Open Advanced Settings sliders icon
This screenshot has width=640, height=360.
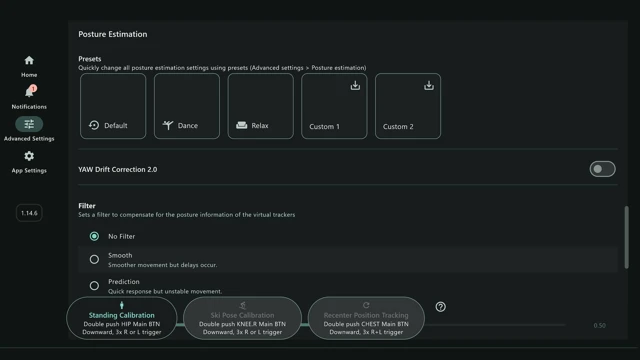[29, 124]
